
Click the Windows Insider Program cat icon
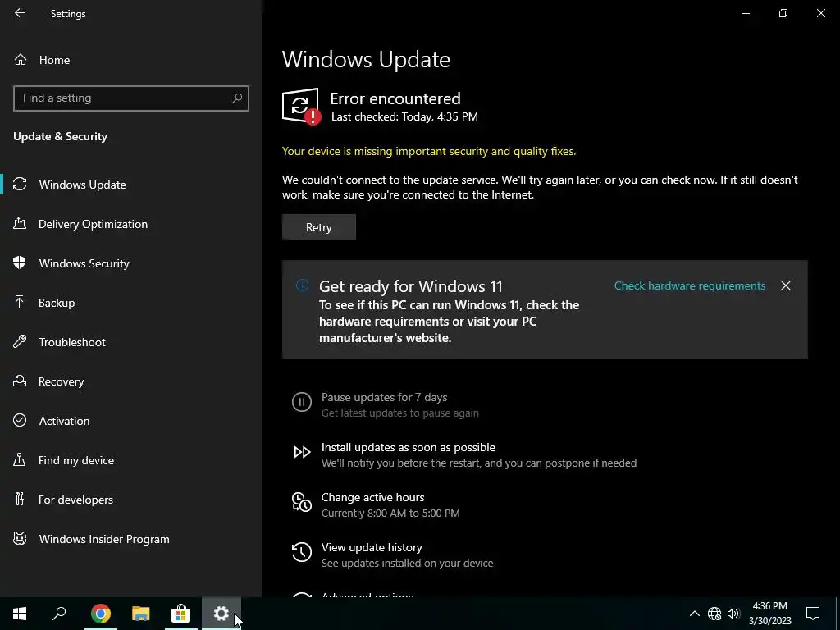click(x=20, y=538)
